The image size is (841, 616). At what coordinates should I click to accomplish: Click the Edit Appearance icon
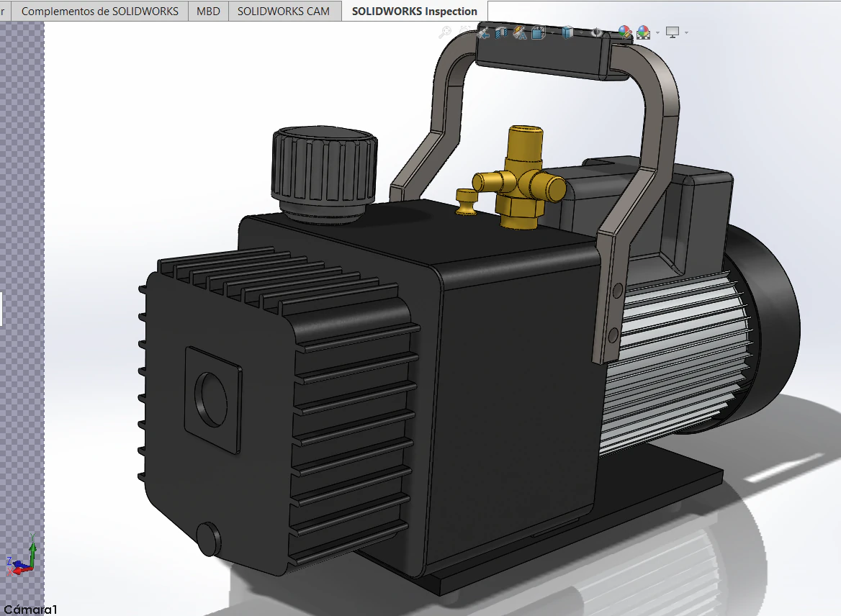tap(625, 32)
